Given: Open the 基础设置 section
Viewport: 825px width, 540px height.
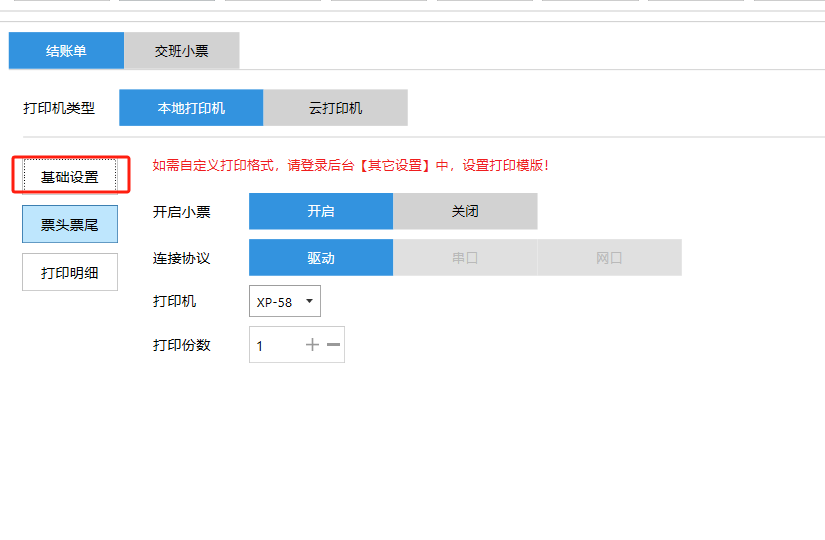Looking at the screenshot, I should (70, 177).
